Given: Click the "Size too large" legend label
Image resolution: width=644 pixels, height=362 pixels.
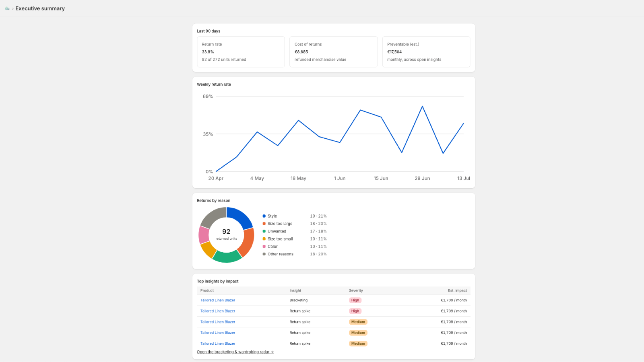Looking at the screenshot, I should 280,224.
